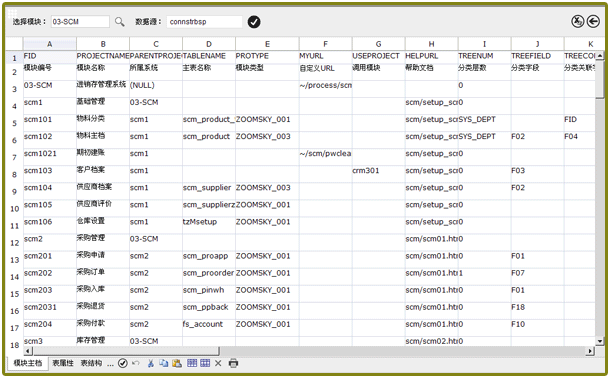The image size is (610, 378).
Task: Click the ... more tabs indicator
Action: click(110, 364)
